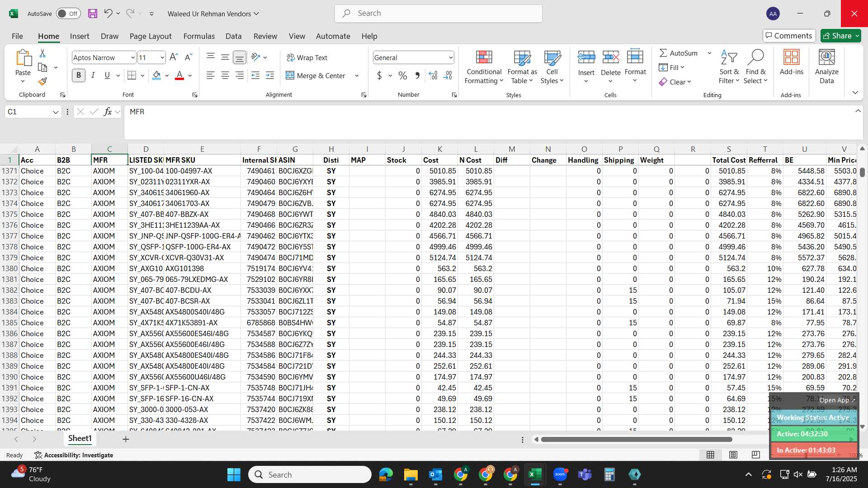Open Sort & Filter dropdown
Image resolution: width=868 pixels, height=488 pixels.
click(x=729, y=67)
